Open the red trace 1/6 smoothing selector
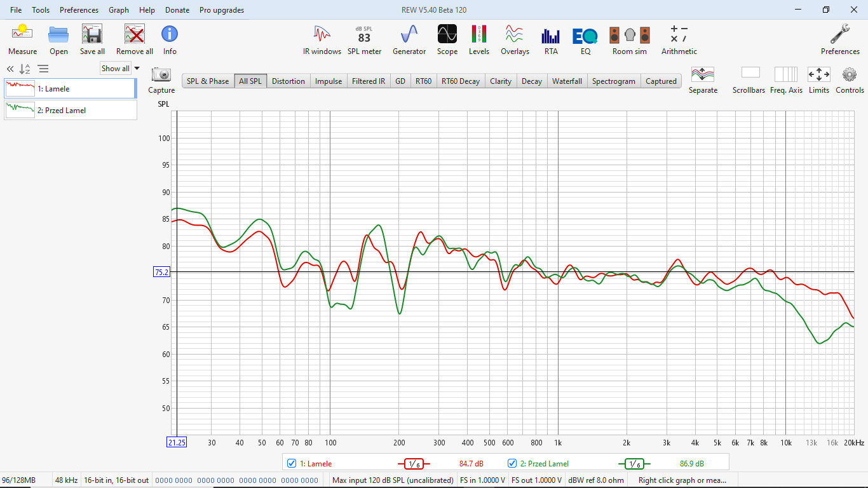Image resolution: width=868 pixels, height=488 pixels. pyautogui.click(x=414, y=464)
